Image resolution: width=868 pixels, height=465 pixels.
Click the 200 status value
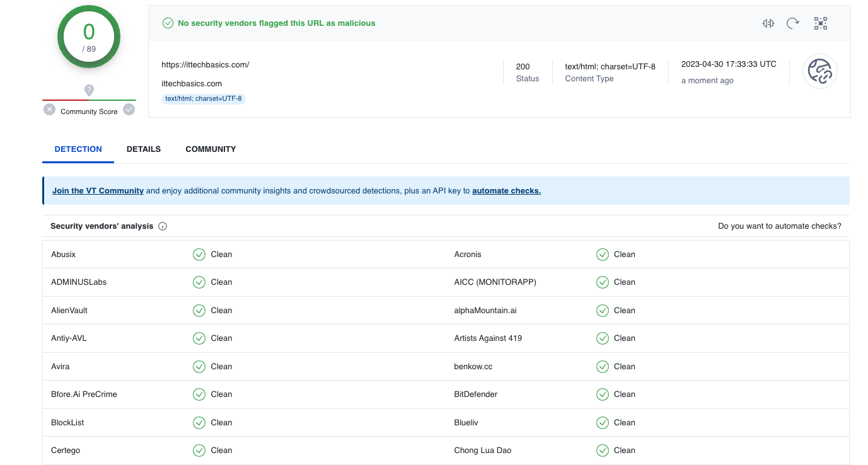[x=523, y=67]
